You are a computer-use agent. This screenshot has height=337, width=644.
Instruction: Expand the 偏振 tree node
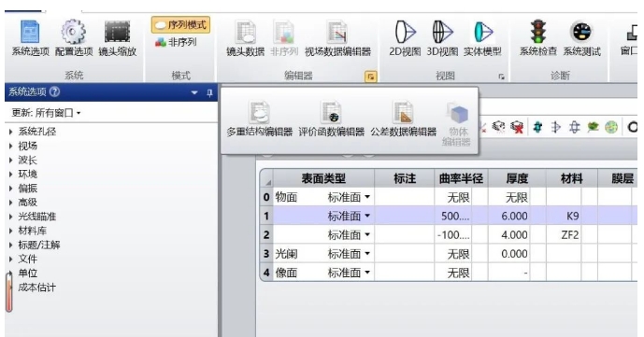pyautogui.click(x=11, y=189)
